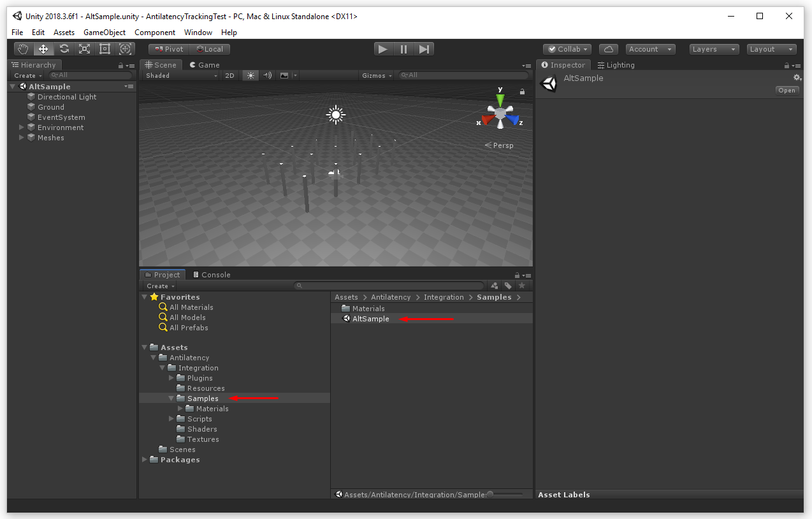Switch to the Game tab
812x519 pixels.
[x=204, y=65]
